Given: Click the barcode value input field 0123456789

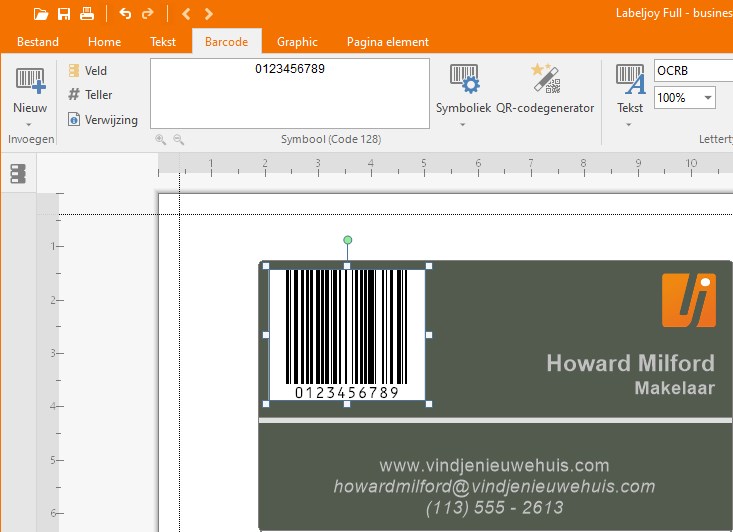Looking at the screenshot, I should pos(290,93).
